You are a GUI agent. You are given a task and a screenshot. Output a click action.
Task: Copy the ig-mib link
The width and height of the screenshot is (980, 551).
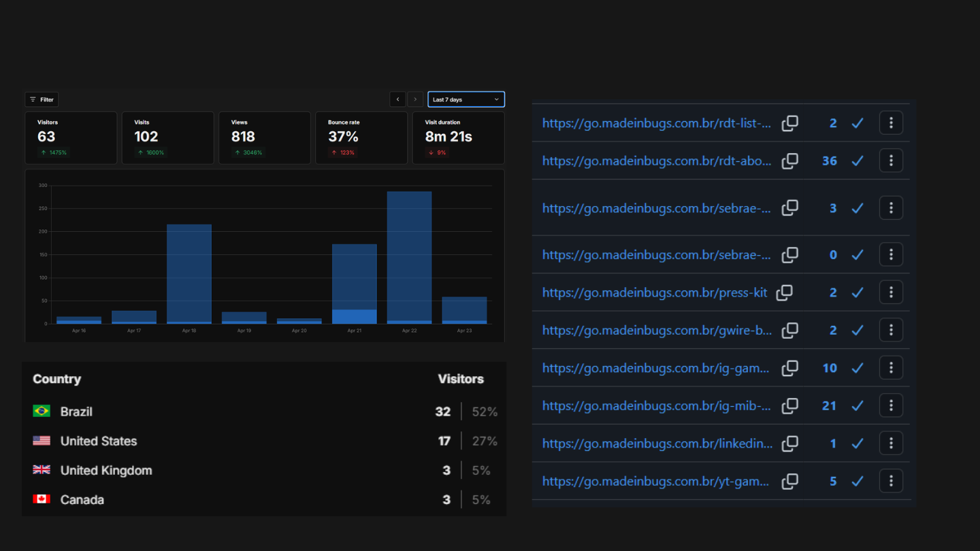tap(789, 406)
